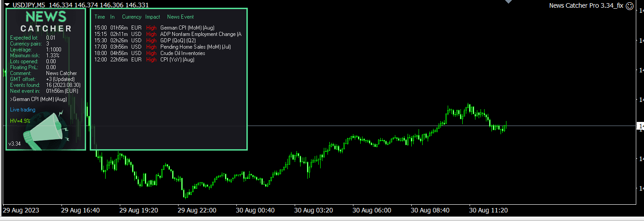Click the current price label on price axis
Image resolution: width=644 pixels, height=222 pixels.
click(x=640, y=126)
